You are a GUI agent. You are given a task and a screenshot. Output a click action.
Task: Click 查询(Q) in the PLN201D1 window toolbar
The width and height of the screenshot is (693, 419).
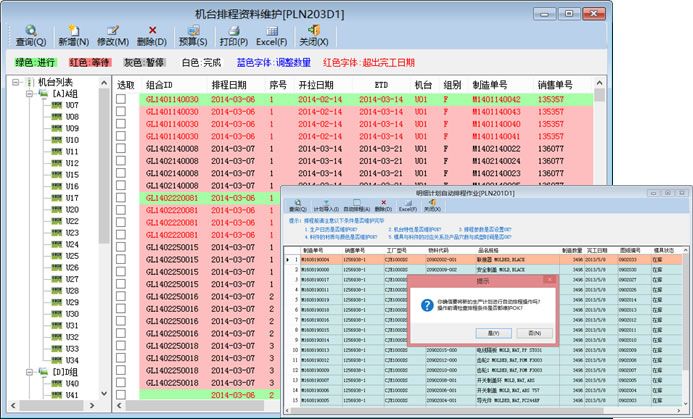(297, 206)
